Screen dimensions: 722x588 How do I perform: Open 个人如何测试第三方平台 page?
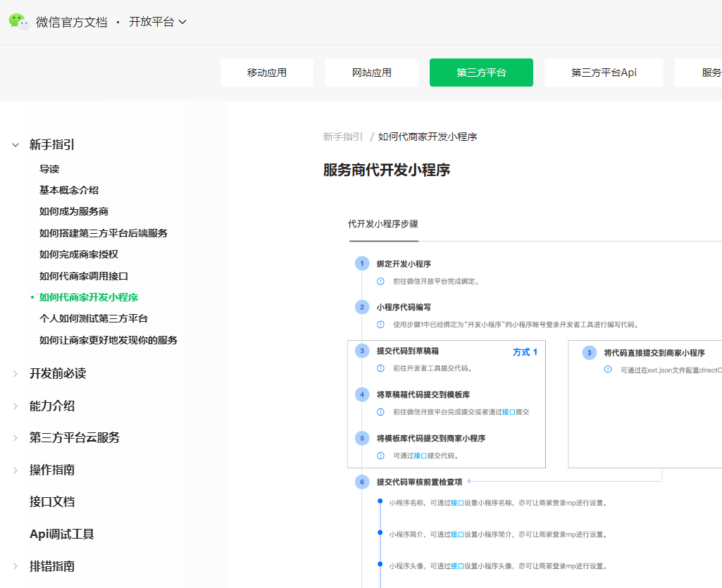(94, 318)
